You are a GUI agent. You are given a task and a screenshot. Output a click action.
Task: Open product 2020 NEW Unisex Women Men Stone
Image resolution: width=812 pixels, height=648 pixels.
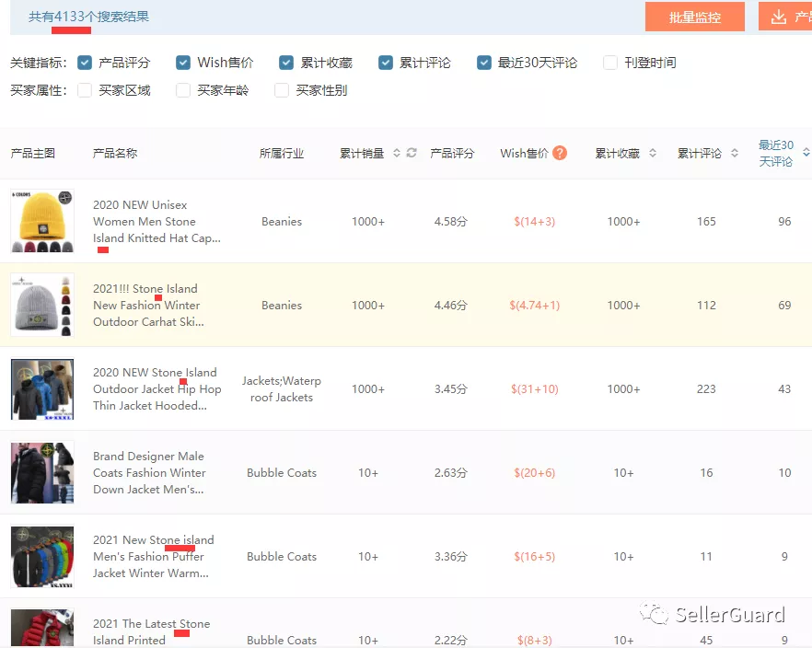click(x=157, y=222)
